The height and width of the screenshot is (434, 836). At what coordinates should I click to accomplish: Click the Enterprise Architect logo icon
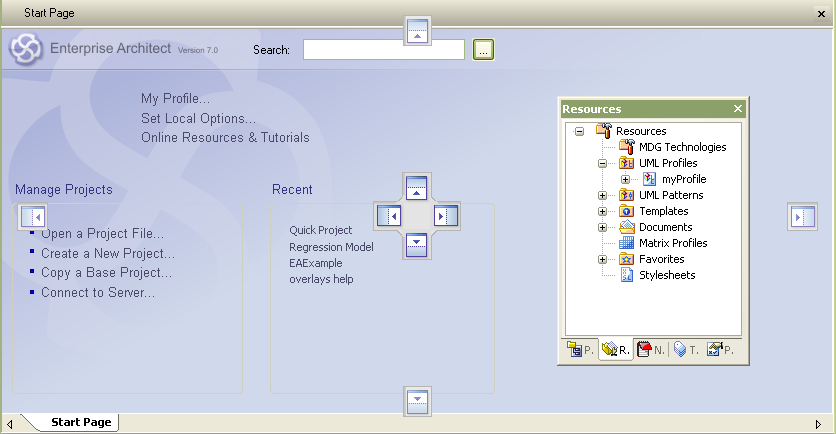[26, 49]
